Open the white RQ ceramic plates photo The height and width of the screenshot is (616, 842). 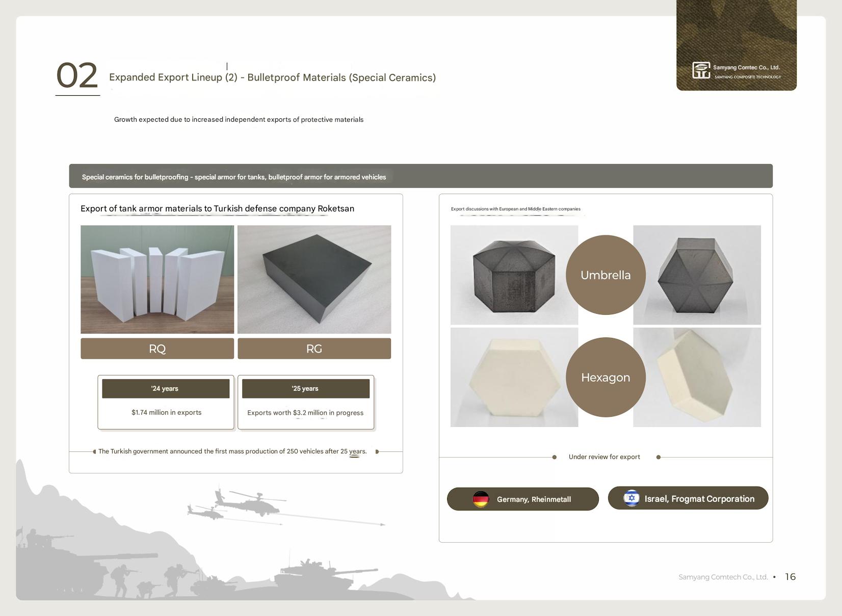(157, 280)
